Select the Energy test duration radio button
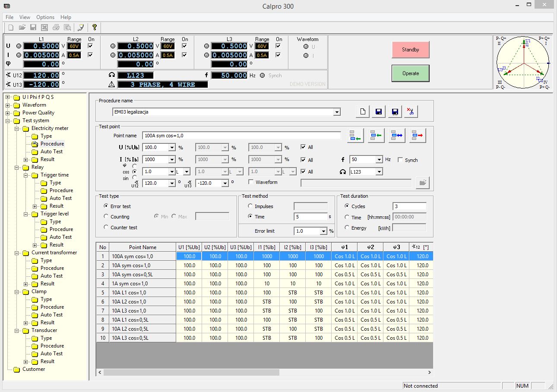This screenshot has width=557, height=392. coord(347,228)
